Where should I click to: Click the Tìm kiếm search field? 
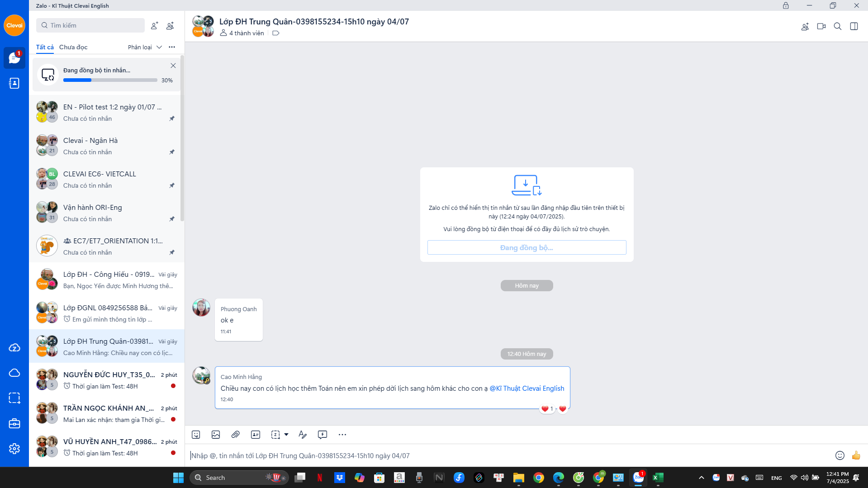tap(90, 25)
